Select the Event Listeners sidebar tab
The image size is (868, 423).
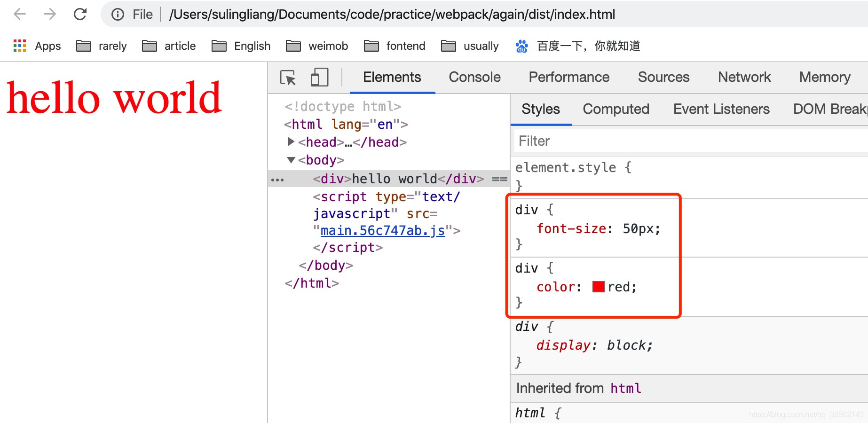(721, 109)
